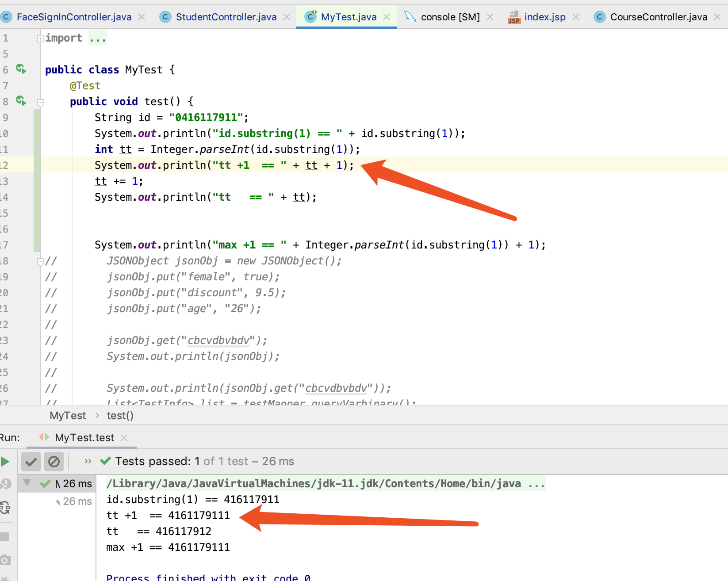
Task: Click the Tests passed status text
Action: (x=204, y=462)
